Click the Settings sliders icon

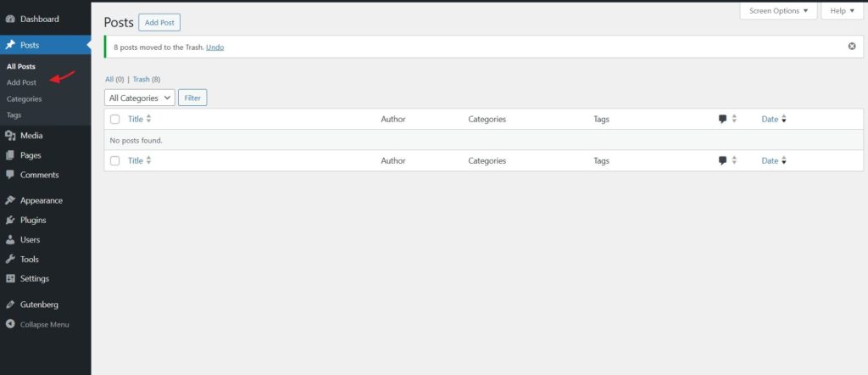point(10,278)
